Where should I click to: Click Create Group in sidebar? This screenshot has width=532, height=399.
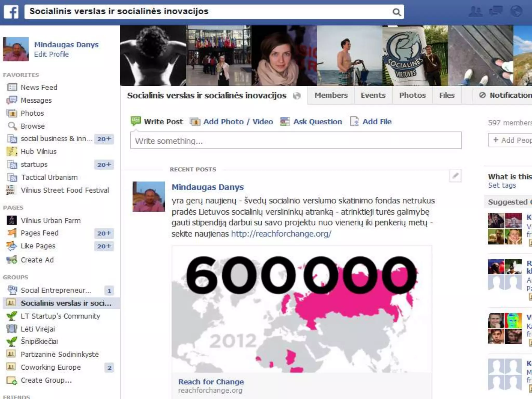point(46,380)
